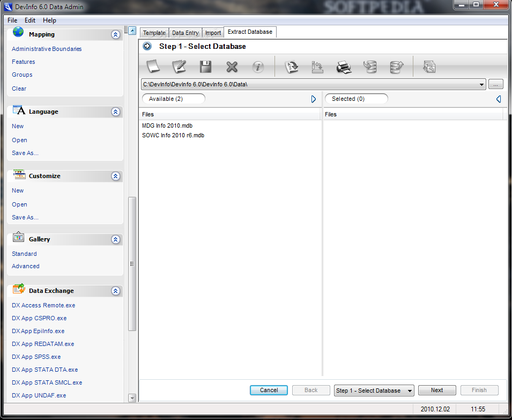
Task: Click the sidebar scroll up arrow
Action: click(132, 31)
